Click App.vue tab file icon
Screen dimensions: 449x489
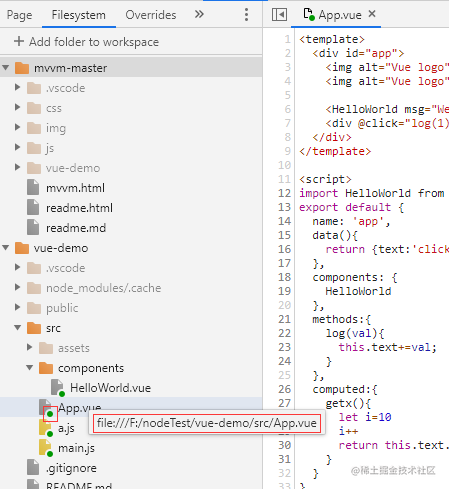(309, 14)
